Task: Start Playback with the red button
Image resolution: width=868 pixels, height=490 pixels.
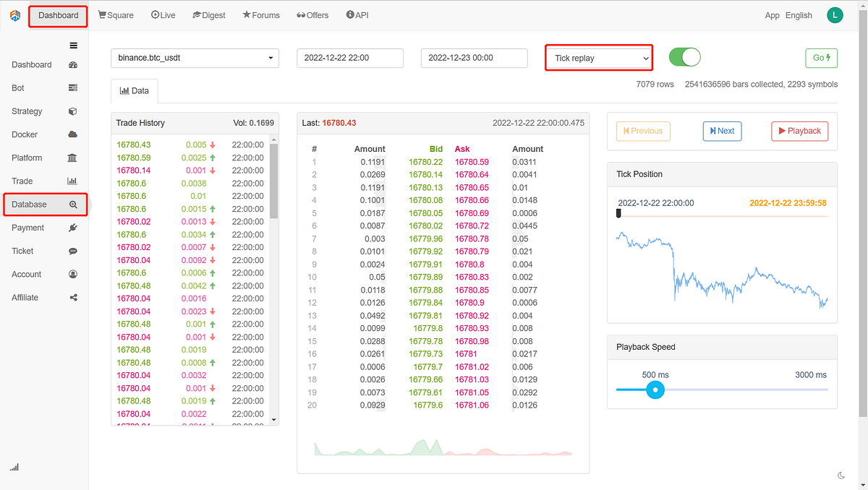Action: (799, 131)
